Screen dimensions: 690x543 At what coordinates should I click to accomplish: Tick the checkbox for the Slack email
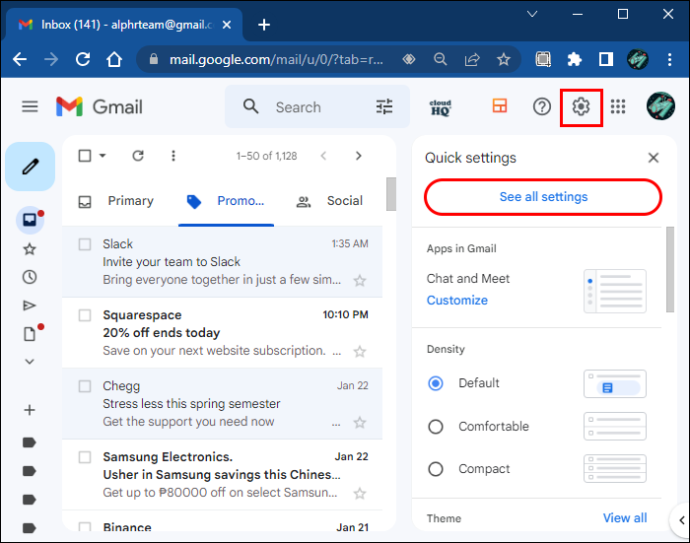coord(84,244)
